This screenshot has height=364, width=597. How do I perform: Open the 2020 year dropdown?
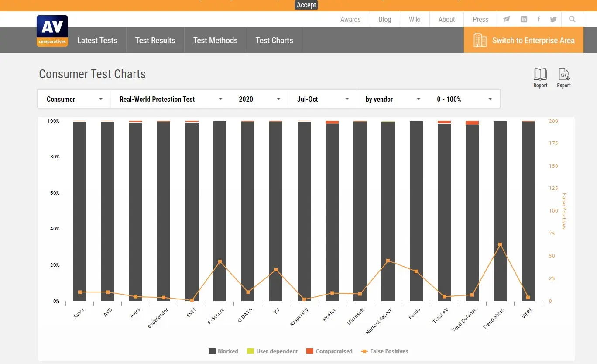click(260, 99)
